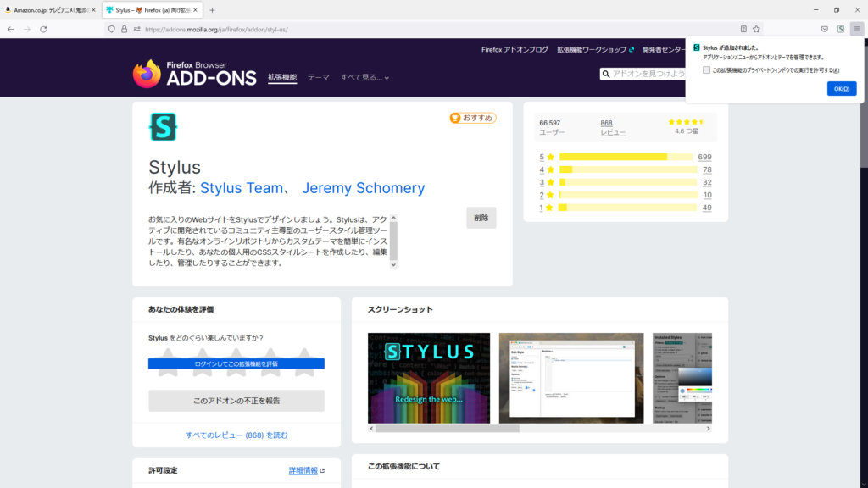Select the 'テーマ' navigation item
Screen dimensions: 868x488
(x=318, y=77)
